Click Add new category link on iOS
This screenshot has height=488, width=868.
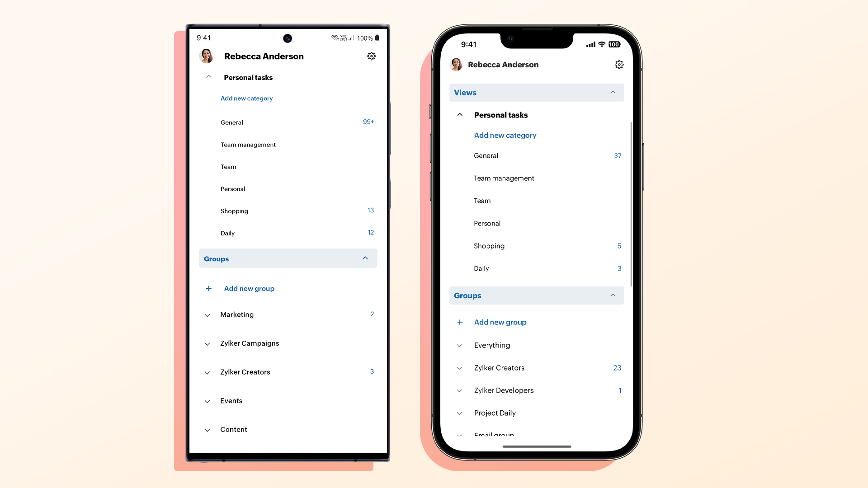click(x=505, y=135)
